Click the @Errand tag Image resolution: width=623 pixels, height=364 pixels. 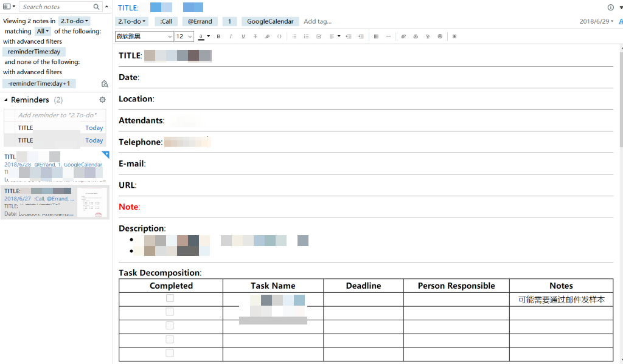point(200,21)
